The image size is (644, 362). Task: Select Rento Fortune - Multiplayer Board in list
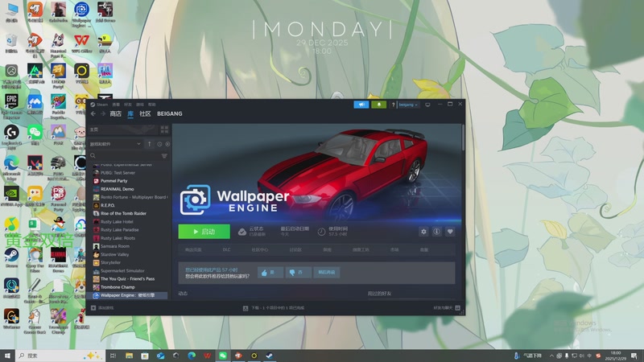[x=130, y=197]
